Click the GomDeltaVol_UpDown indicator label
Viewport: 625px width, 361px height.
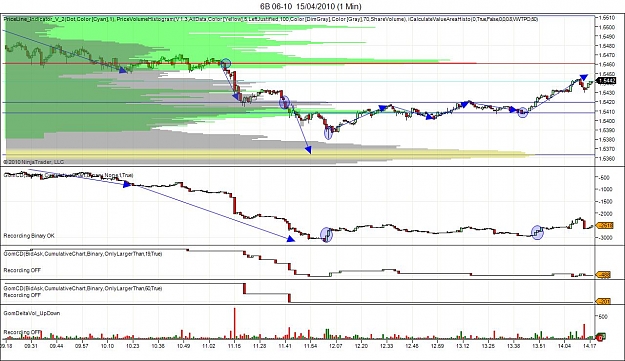click(32, 313)
